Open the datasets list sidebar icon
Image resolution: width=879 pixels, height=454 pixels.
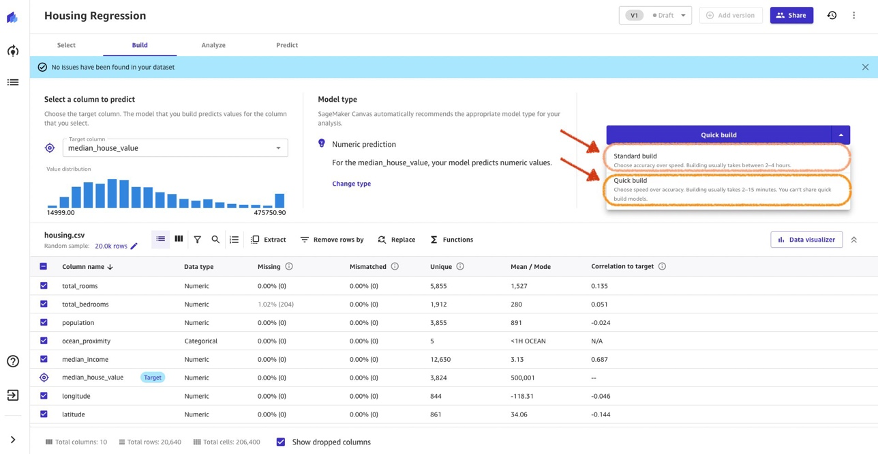pos(12,82)
